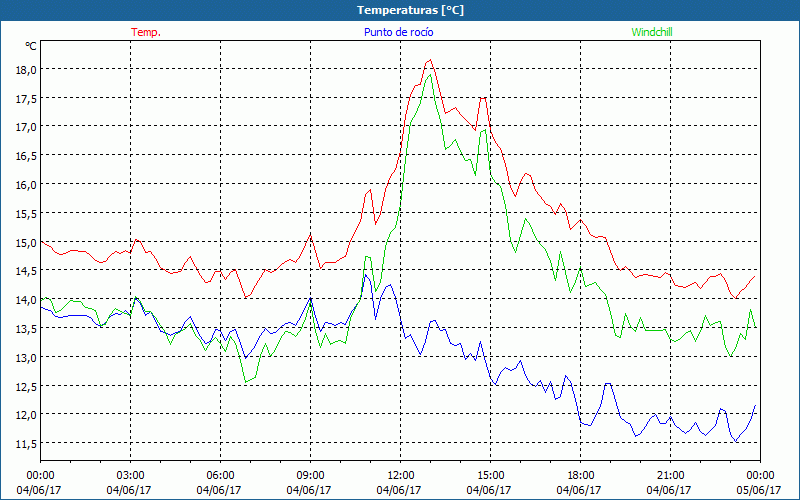The height and width of the screenshot is (500, 800).
Task: Select the green 'Windchill' legend label
Action: tap(652, 32)
